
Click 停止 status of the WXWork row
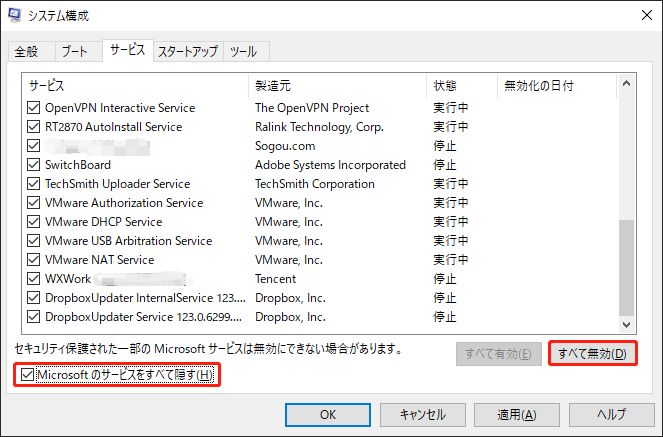[445, 279]
